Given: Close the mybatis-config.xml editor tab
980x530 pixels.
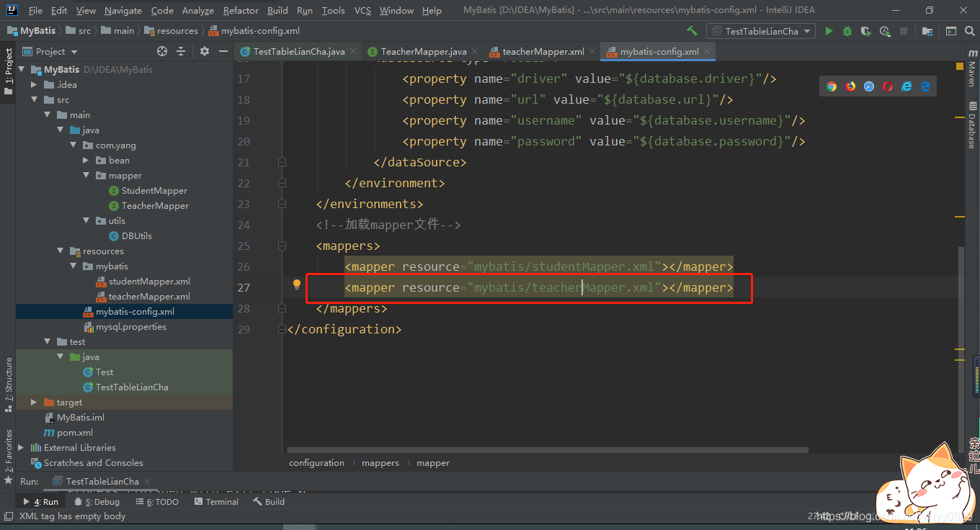Looking at the screenshot, I should pos(707,52).
